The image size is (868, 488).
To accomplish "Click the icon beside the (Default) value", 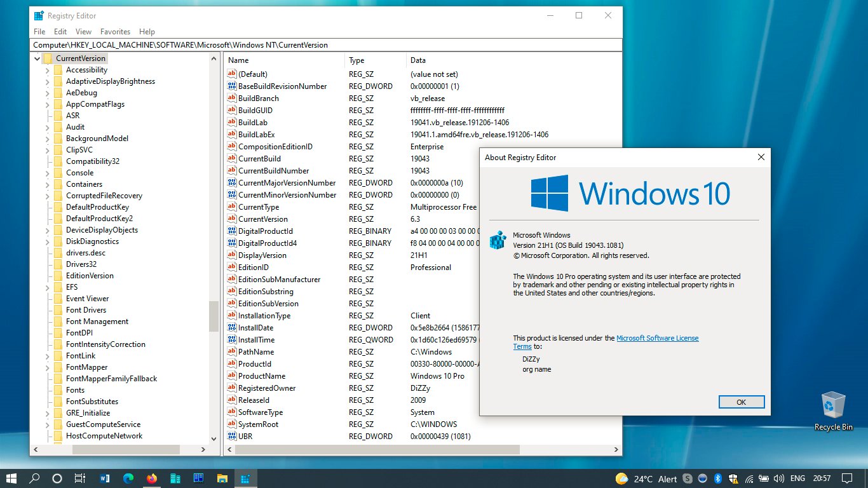I will (x=232, y=74).
